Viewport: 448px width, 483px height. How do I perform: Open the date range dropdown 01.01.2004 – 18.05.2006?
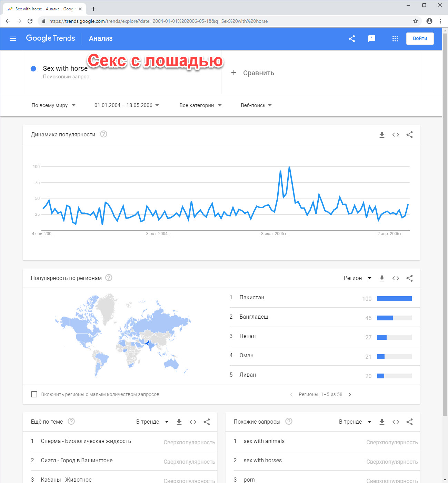[127, 105]
